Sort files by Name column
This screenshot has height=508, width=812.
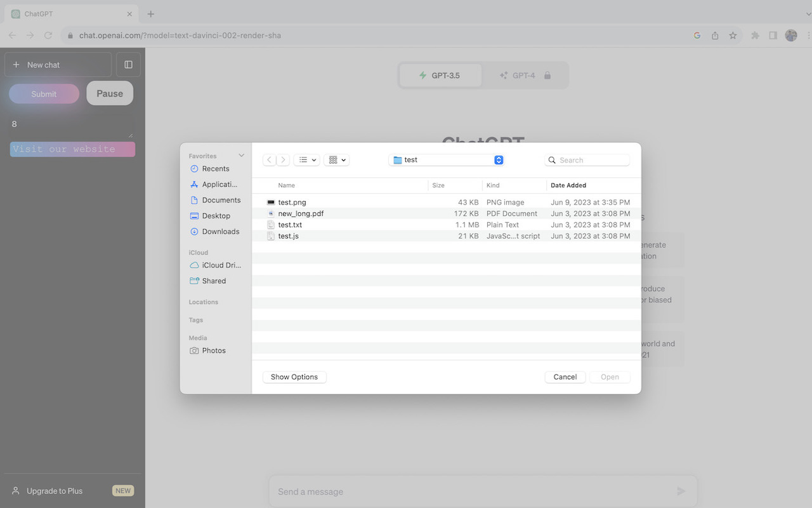point(286,185)
